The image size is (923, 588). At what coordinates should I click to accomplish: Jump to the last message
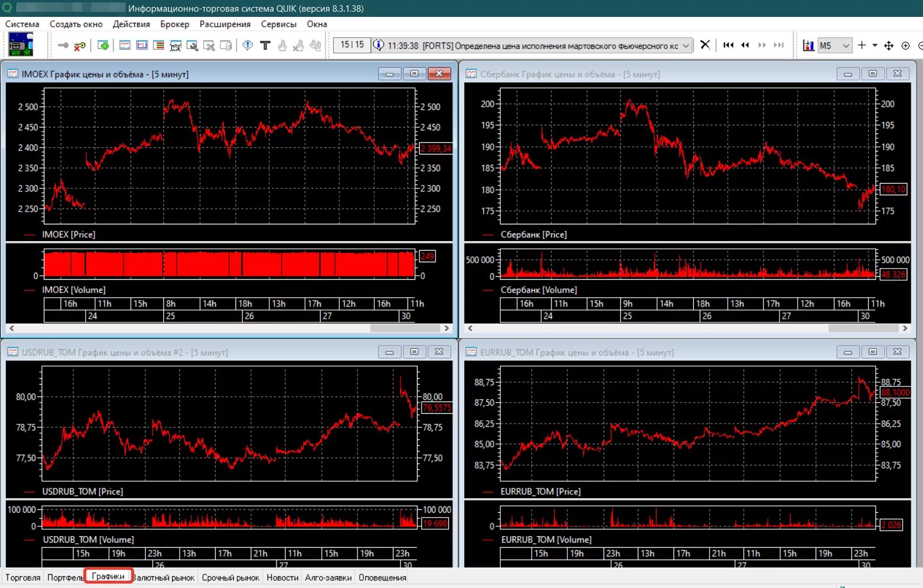pos(779,45)
